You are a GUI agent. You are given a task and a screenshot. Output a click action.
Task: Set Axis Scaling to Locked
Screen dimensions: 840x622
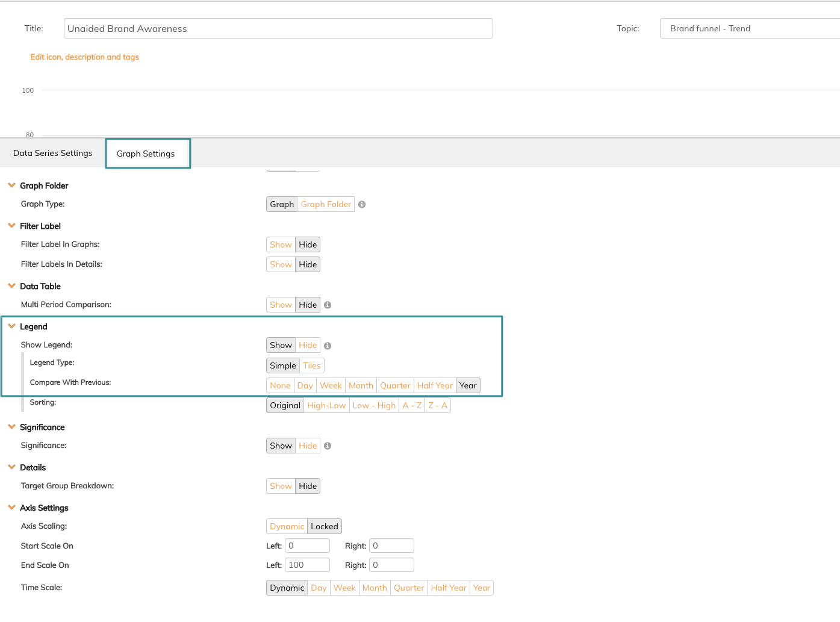(325, 526)
